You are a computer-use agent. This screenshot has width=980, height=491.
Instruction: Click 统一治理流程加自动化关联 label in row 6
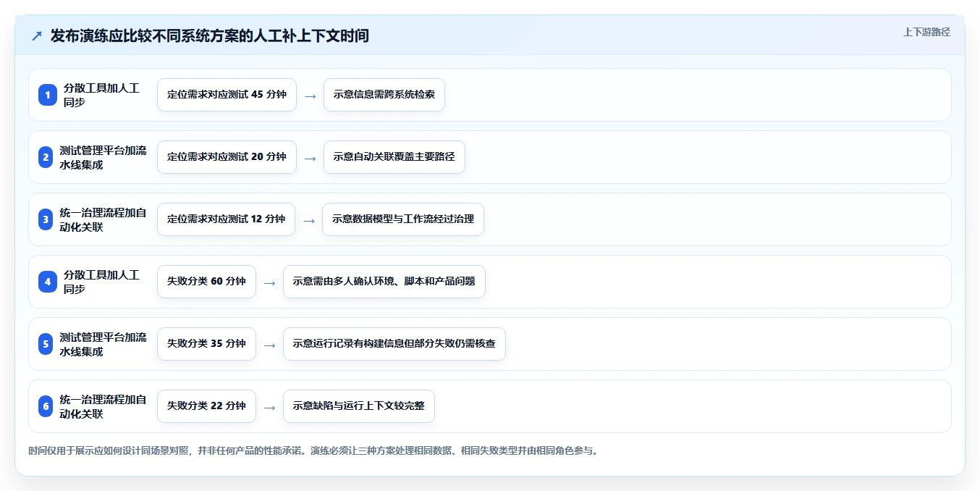(104, 406)
